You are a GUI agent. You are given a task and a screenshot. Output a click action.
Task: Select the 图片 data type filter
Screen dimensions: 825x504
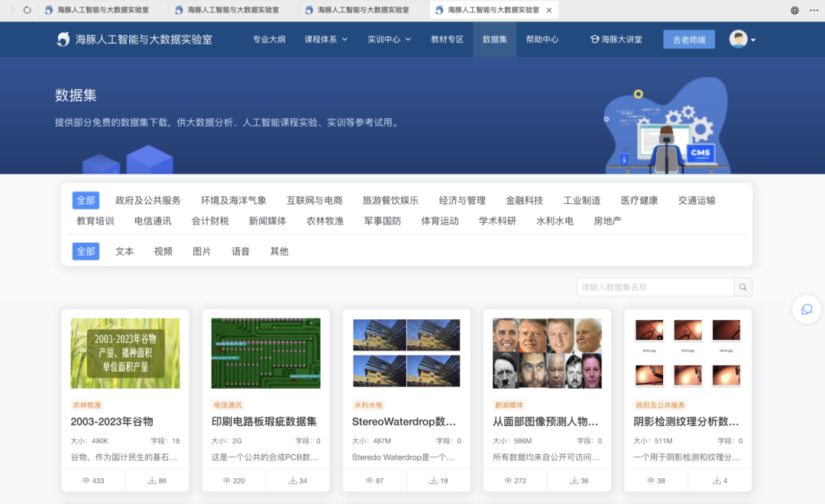[202, 251]
